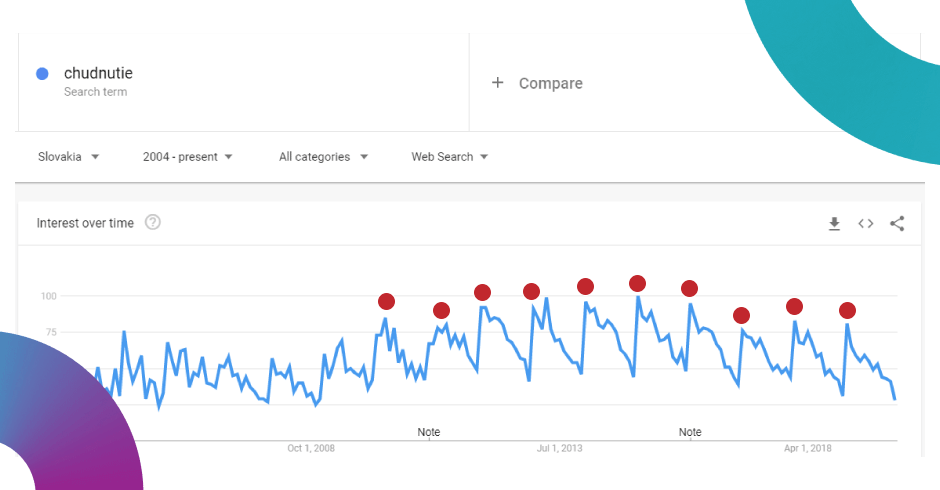
Task: Edit the chudnutie search term
Action: tap(98, 74)
